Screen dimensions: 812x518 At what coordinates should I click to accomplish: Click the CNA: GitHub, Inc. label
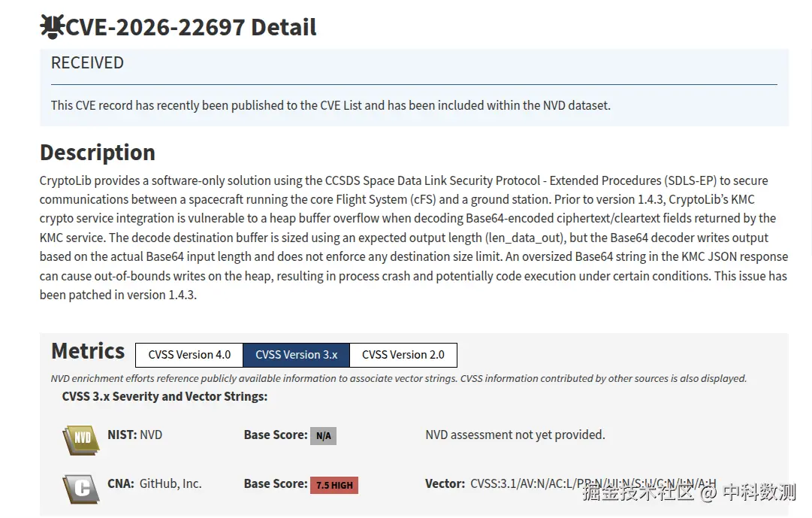154,483
